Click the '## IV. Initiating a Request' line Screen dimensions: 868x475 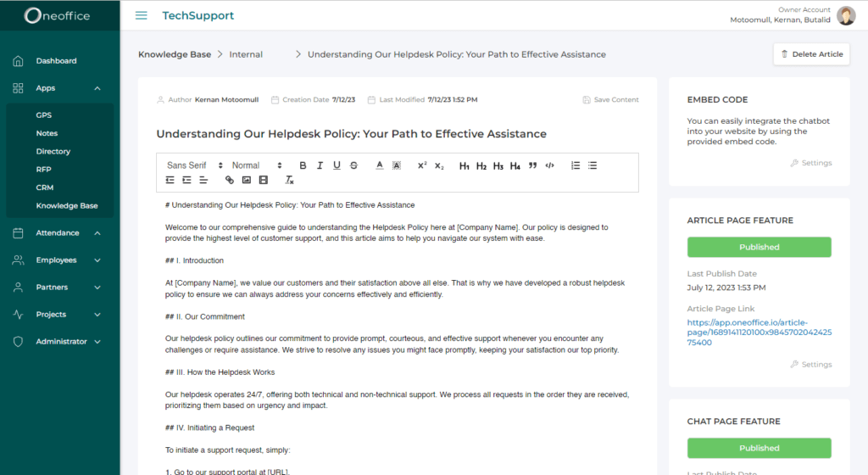[x=210, y=428]
